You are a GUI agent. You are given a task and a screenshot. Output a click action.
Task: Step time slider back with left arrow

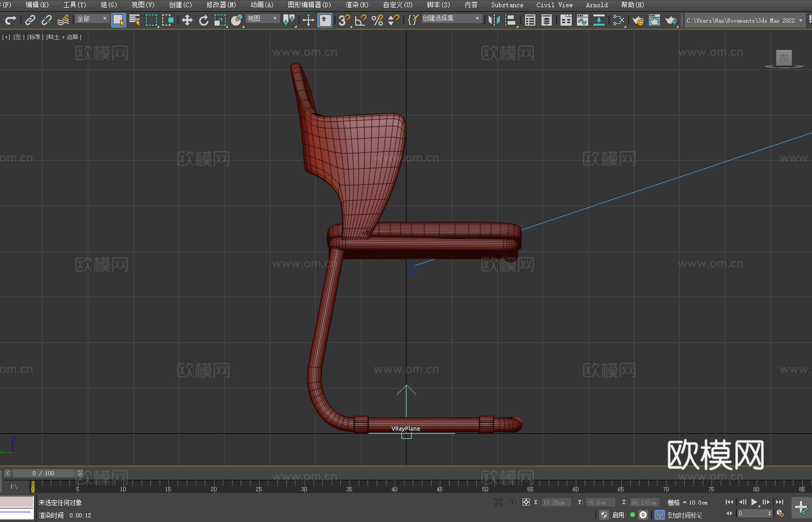7,473
